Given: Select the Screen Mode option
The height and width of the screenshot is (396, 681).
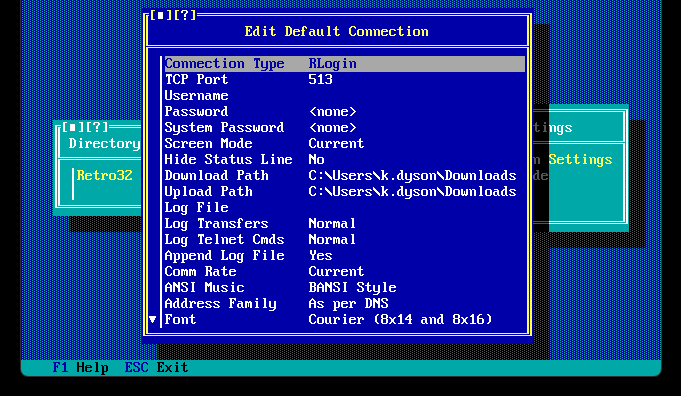Looking at the screenshot, I should coord(345,144).
